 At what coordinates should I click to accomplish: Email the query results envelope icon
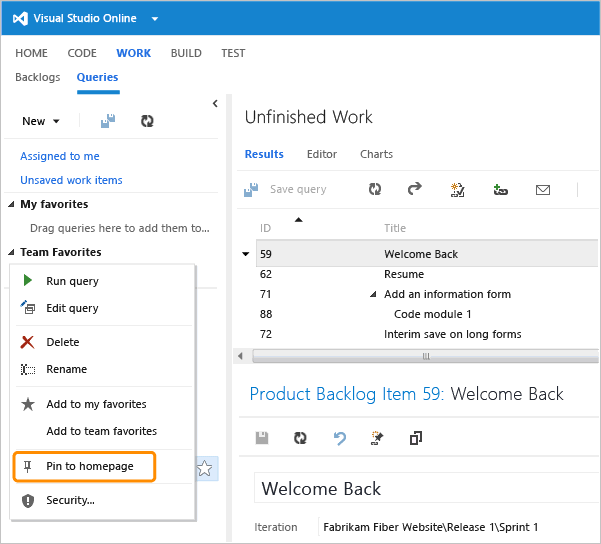point(543,190)
